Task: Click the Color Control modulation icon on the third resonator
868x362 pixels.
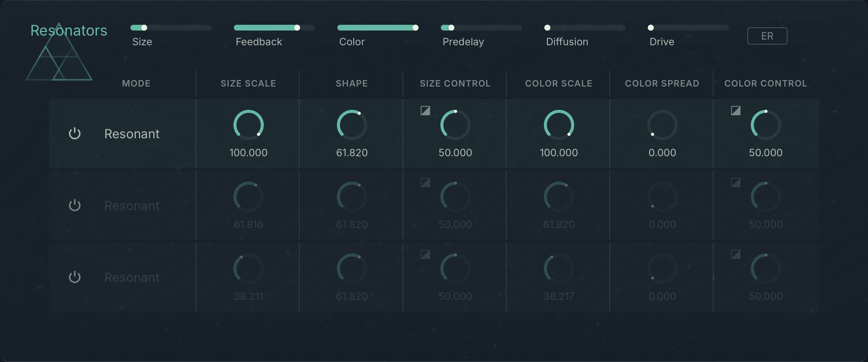Action: 735,254
